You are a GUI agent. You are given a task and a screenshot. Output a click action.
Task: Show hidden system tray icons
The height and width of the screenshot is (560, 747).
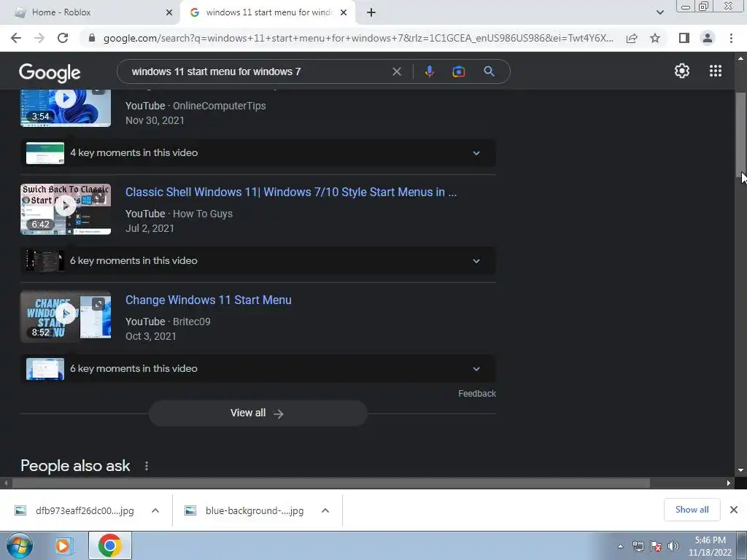(x=620, y=546)
